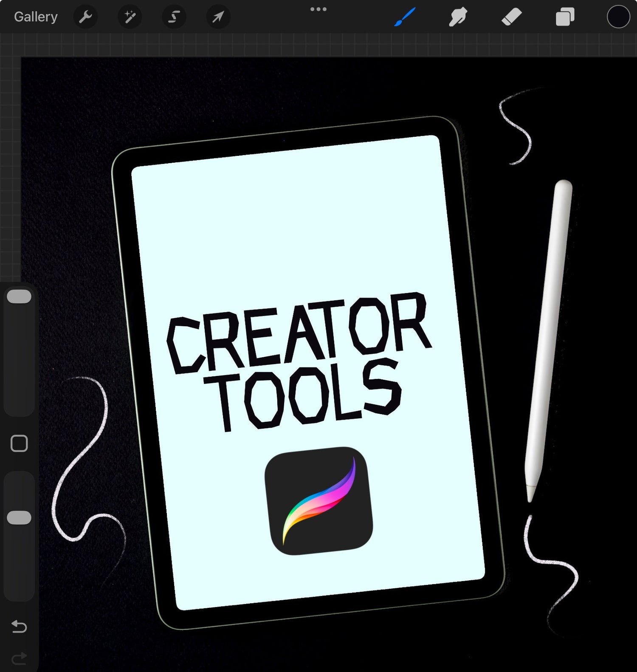
Task: Redo the last undone action
Action: point(19,658)
